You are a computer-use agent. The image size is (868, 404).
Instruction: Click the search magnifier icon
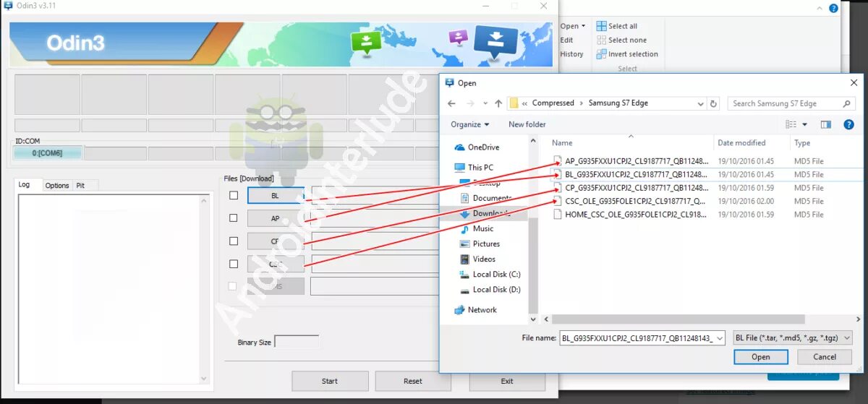click(848, 103)
